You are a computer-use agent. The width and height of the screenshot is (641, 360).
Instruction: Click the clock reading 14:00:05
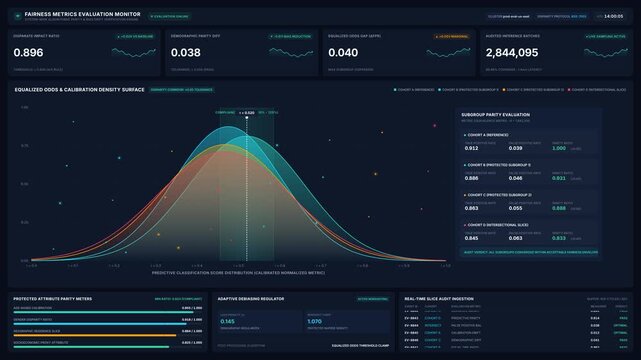point(613,16)
